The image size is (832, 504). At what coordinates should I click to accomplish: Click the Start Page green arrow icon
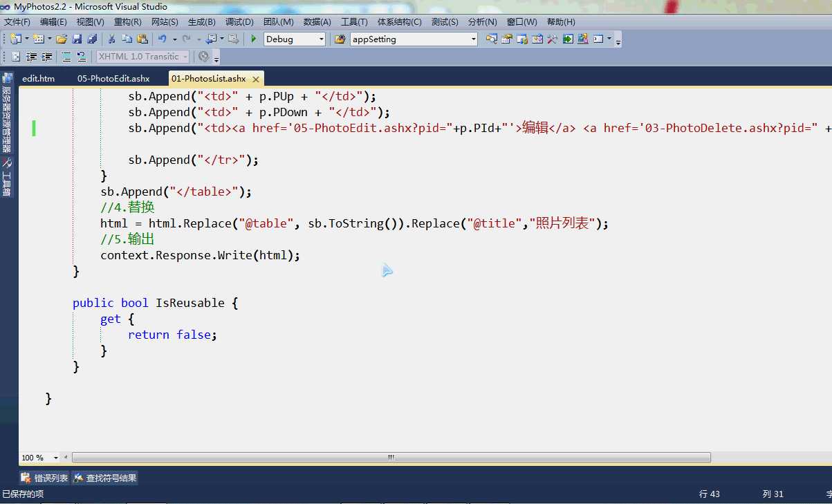[x=568, y=39]
